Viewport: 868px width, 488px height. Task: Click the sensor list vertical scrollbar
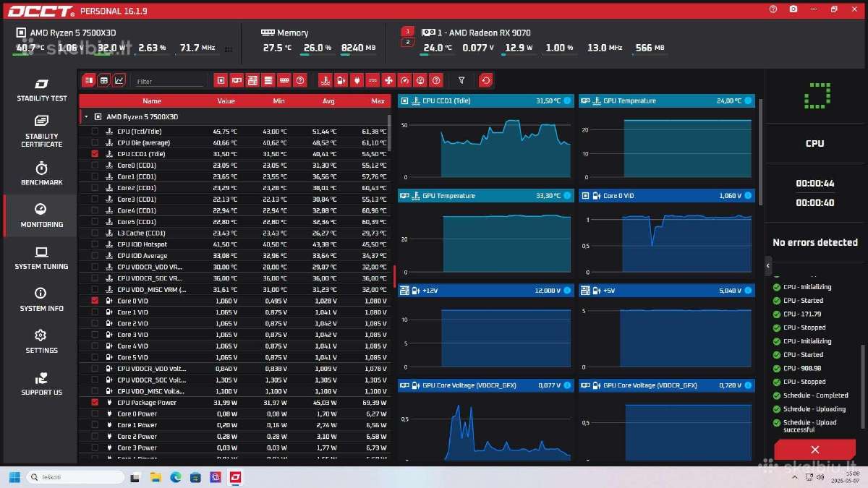point(390,134)
